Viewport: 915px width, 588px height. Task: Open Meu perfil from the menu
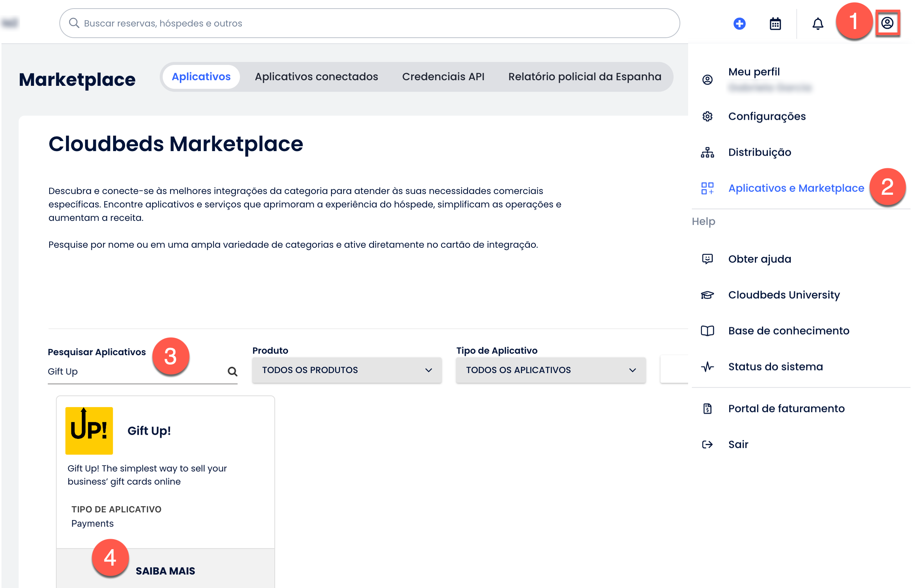(x=753, y=72)
